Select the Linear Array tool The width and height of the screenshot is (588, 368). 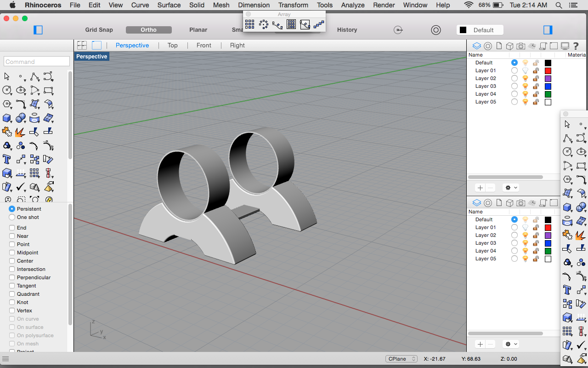point(319,24)
